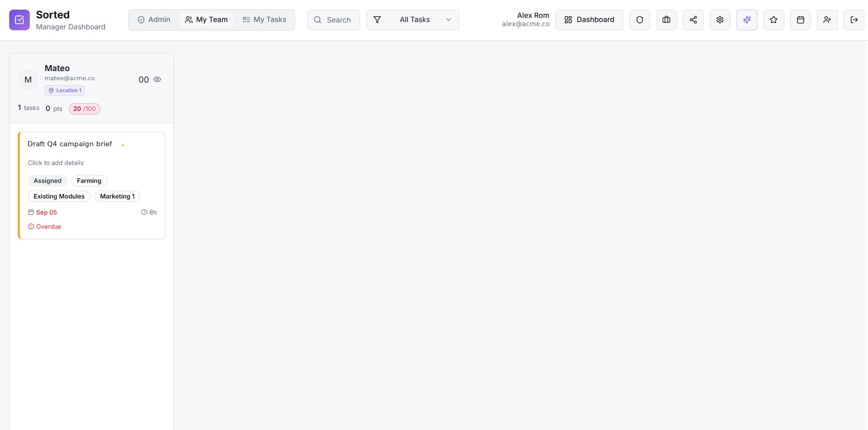Open the briefcase icon button

(x=666, y=20)
